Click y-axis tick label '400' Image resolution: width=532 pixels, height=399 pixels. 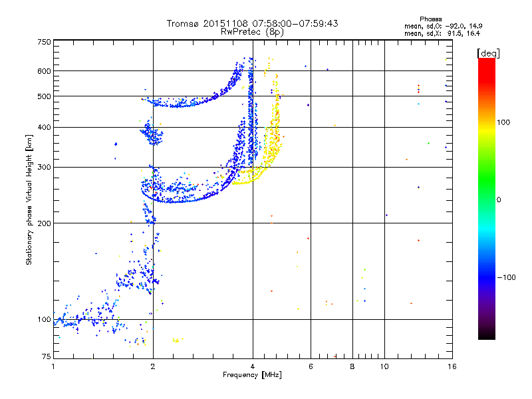coord(44,127)
